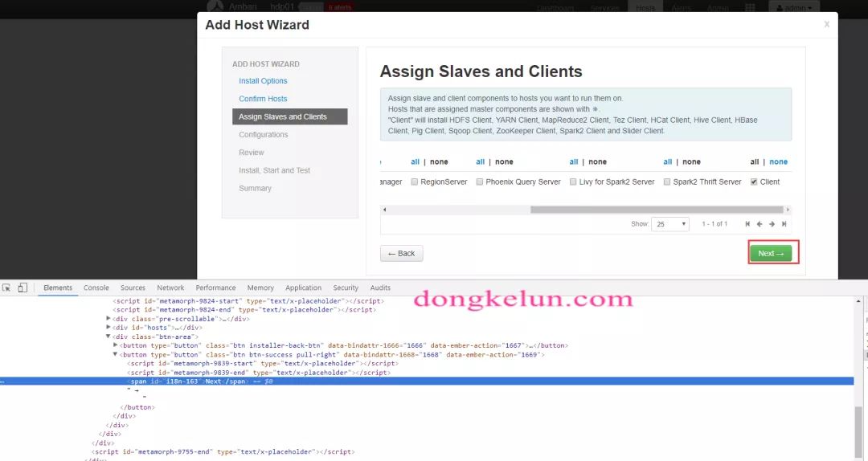Viewport: 868px width, 461px height.
Task: Toggle the DevTools device toolbar icon
Action: [x=23, y=288]
